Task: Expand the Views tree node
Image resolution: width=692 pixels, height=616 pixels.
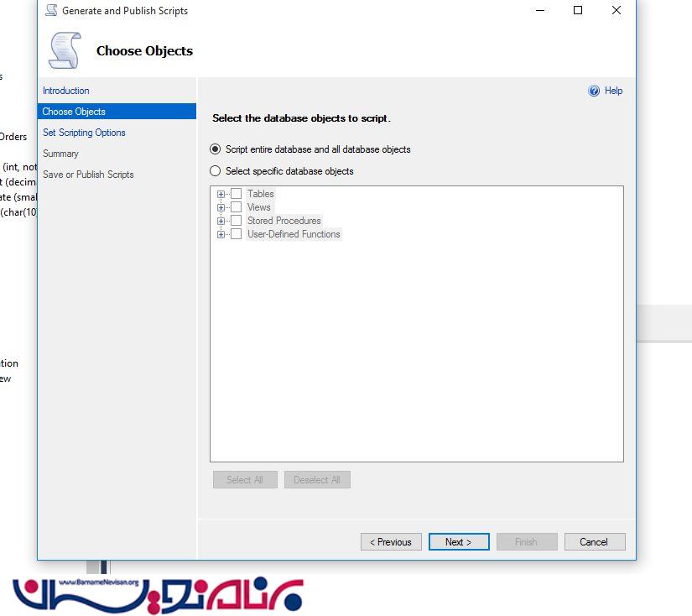Action: 221,207
